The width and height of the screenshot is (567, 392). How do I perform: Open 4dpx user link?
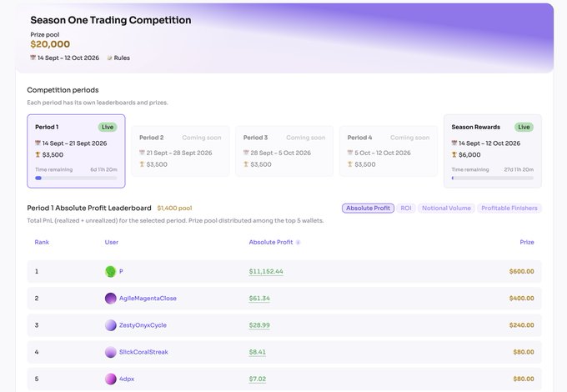[127, 379]
